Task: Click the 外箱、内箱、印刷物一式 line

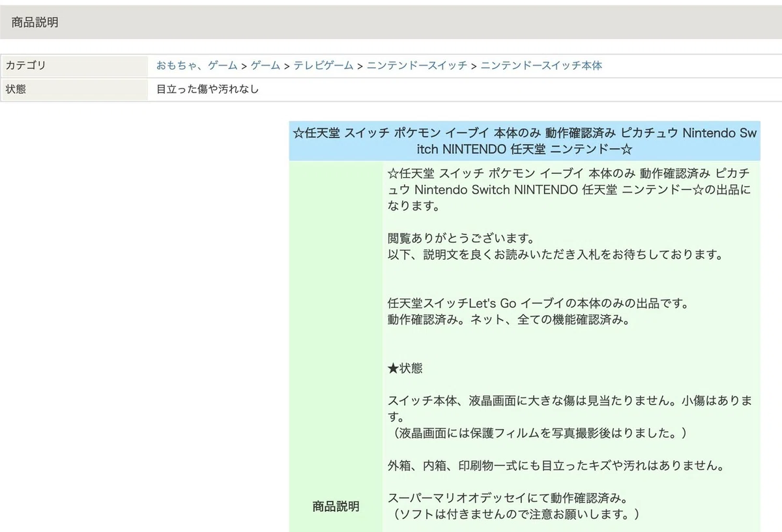Action: pyautogui.click(x=555, y=466)
